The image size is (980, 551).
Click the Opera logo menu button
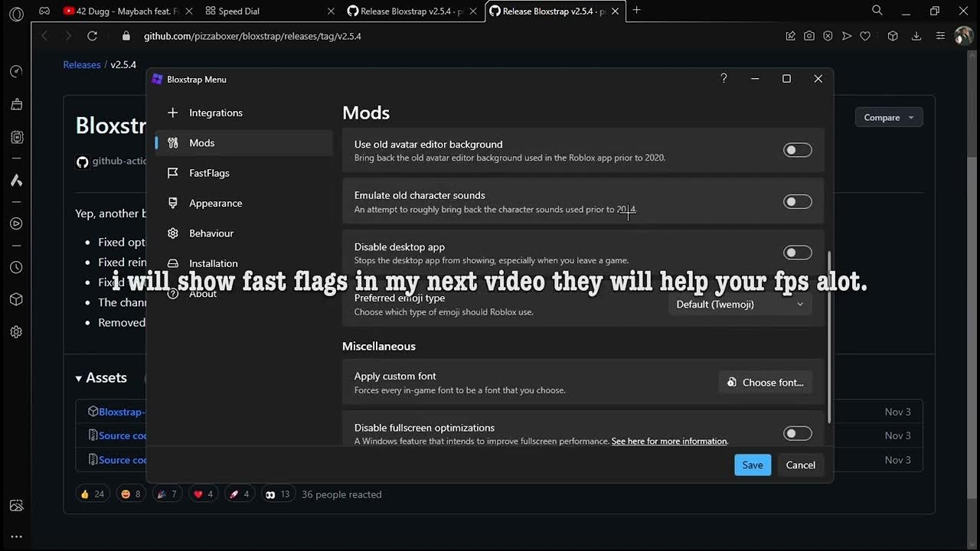pyautogui.click(x=16, y=12)
